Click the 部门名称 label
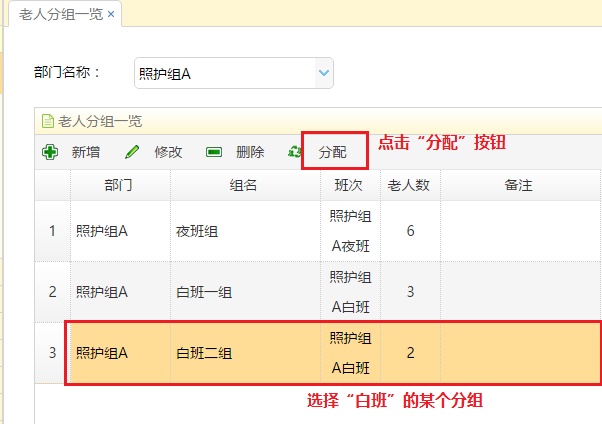Image resolution: width=602 pixels, height=424 pixels. 67,72
